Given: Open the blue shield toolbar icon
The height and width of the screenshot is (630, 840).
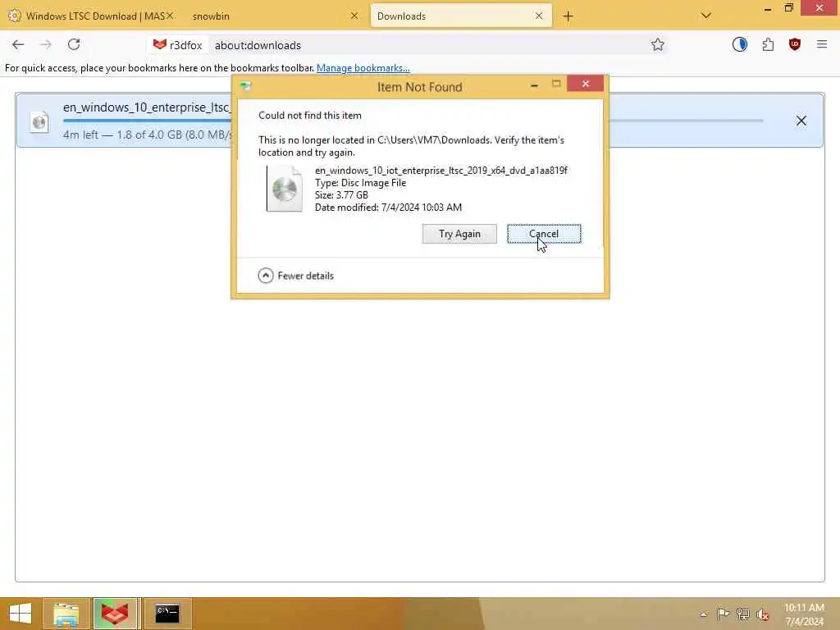Looking at the screenshot, I should 739,44.
